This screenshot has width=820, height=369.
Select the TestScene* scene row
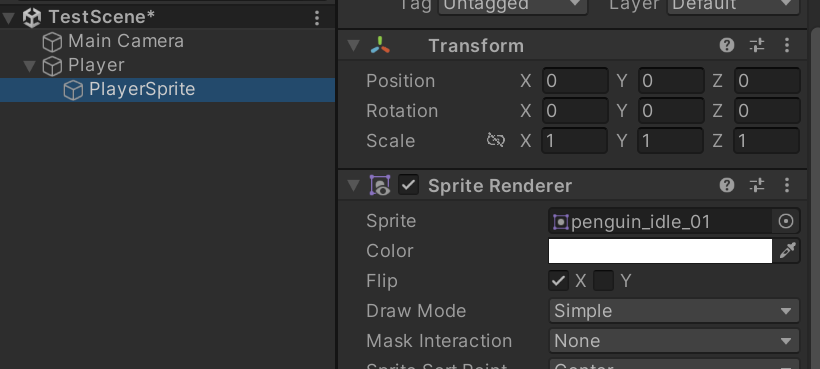167,17
